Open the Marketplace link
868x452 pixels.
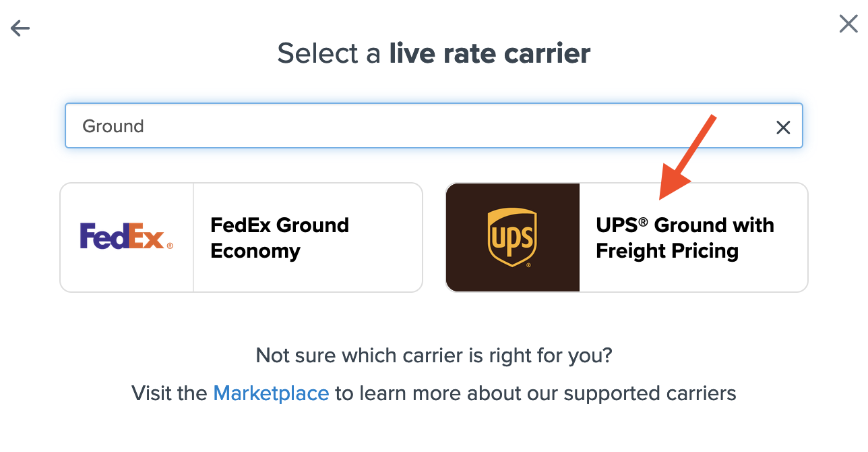[271, 393]
